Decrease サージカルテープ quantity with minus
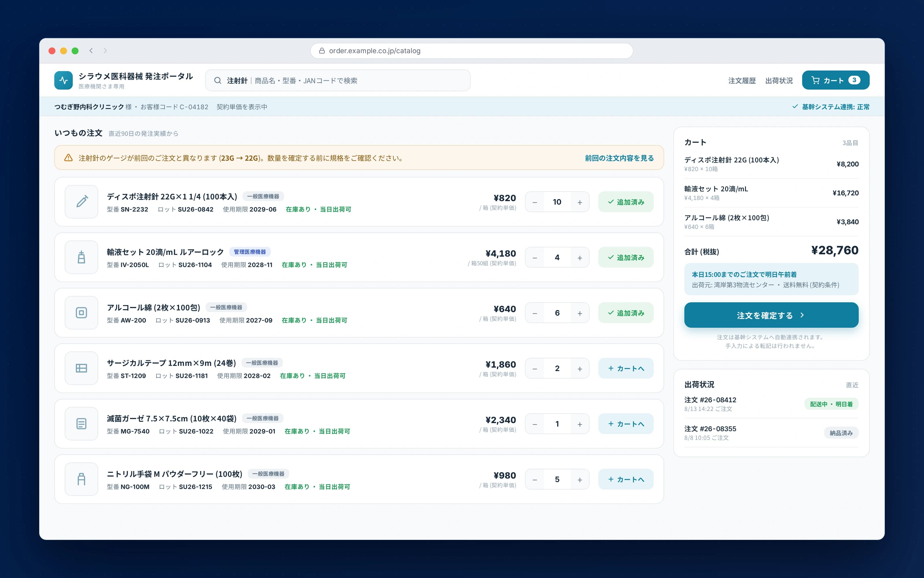Viewport: 924px width, 578px height. (x=534, y=368)
